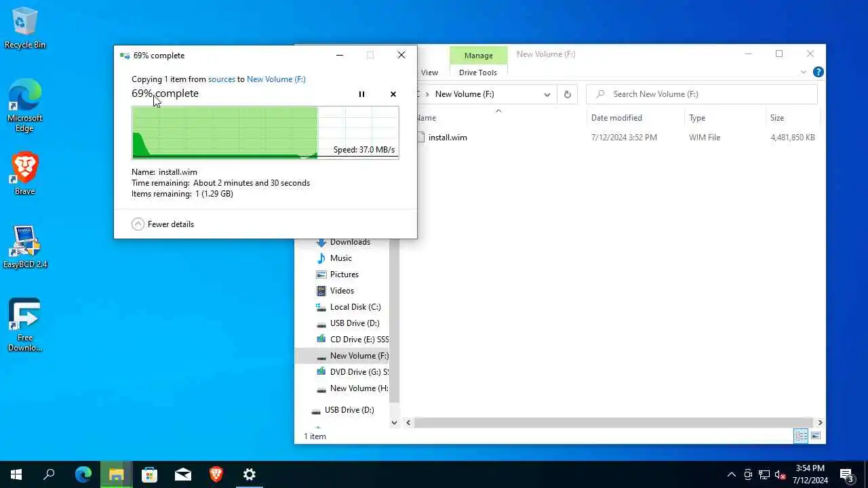Image resolution: width=868 pixels, height=488 pixels.
Task: Open the Manage ribbon tab
Action: 478,56
